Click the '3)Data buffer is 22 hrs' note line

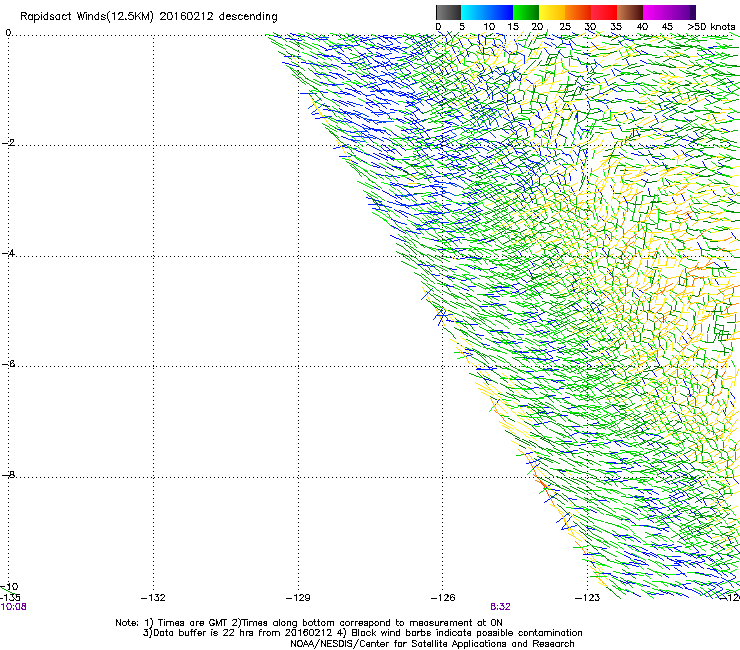point(362,633)
